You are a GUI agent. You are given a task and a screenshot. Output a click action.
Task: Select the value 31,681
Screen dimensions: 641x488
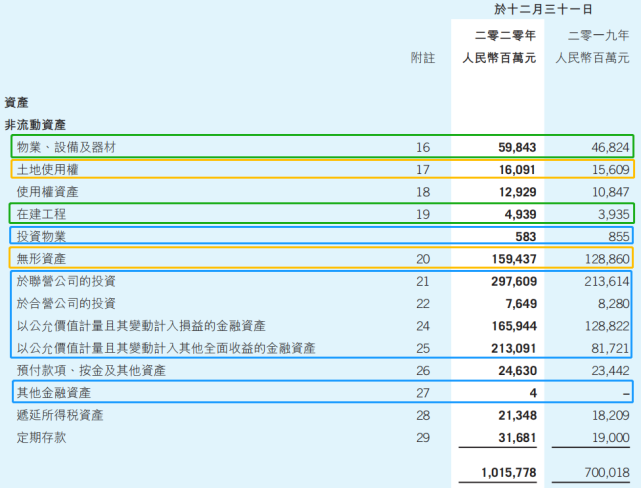pos(517,438)
